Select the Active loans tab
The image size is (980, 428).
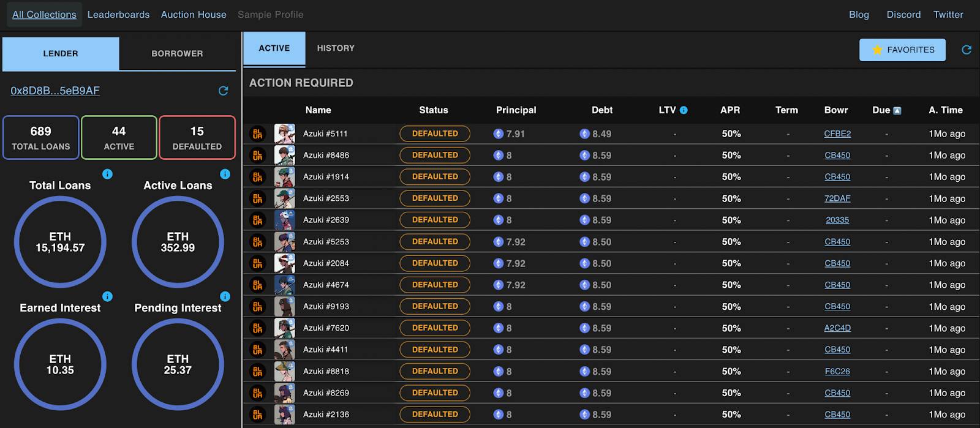(x=274, y=48)
